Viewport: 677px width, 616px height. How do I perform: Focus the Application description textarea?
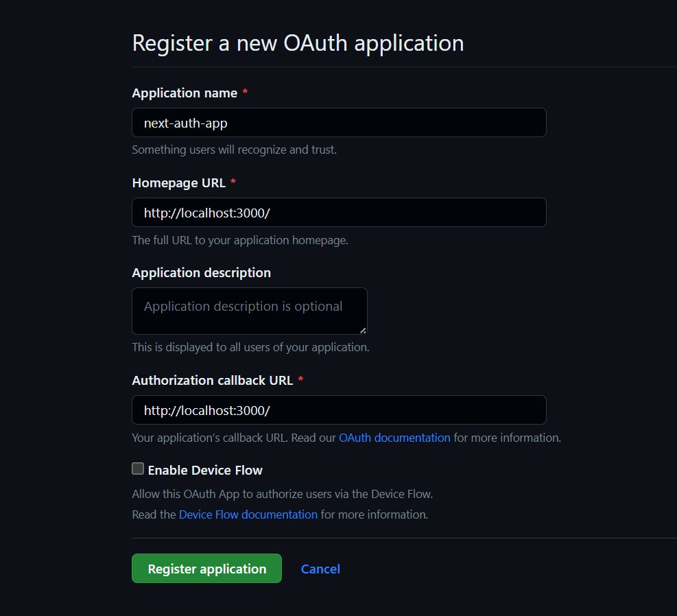coord(249,310)
